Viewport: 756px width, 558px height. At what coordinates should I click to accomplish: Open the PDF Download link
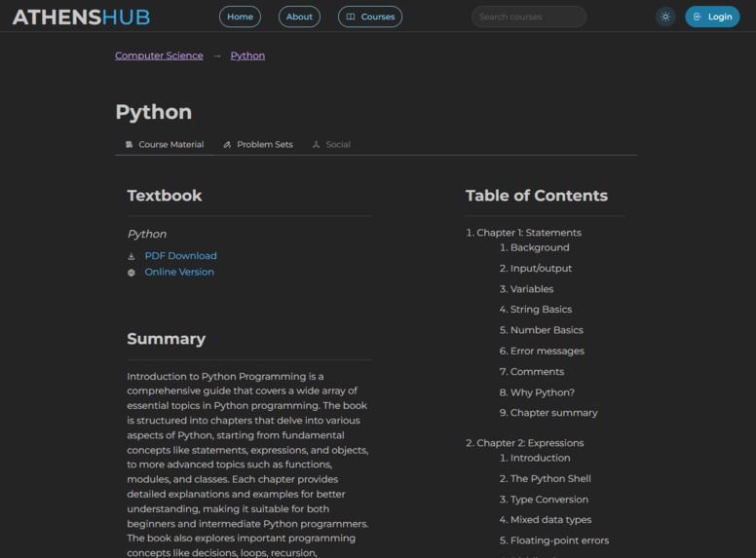point(181,256)
